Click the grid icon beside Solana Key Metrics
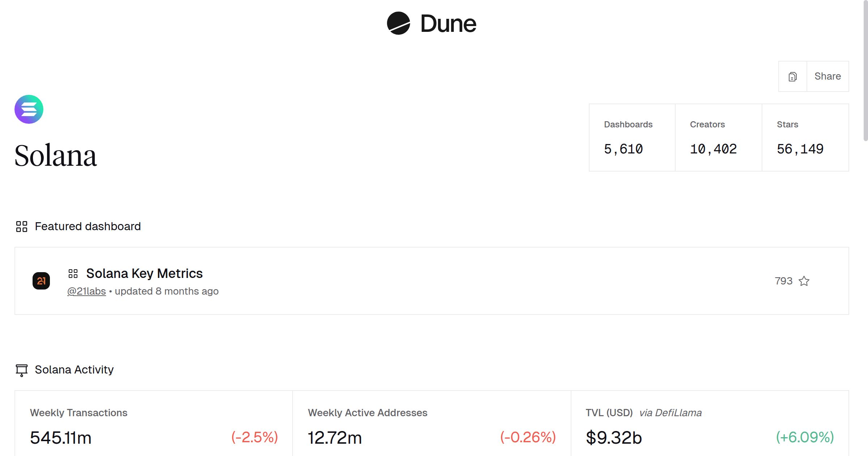Screen dimensions: 868x456 click(x=73, y=274)
